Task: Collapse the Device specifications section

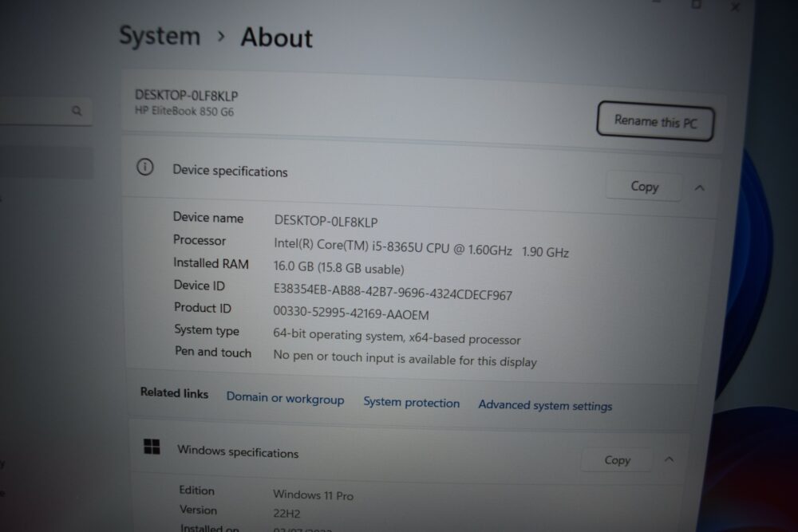Action: (x=699, y=188)
